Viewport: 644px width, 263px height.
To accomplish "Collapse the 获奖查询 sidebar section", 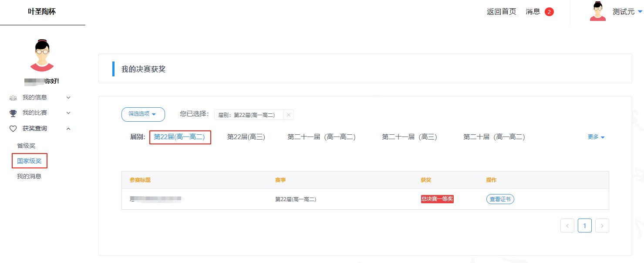I will click(68, 129).
